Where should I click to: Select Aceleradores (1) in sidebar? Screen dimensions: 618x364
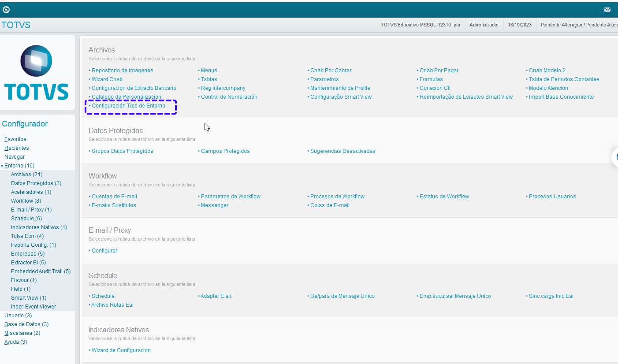pyautogui.click(x=31, y=192)
